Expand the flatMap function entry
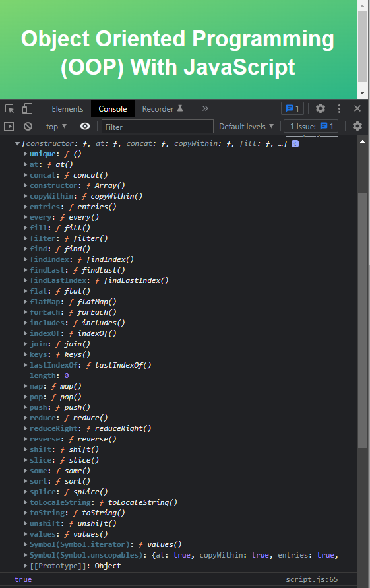Screen dimensions: 370x588 25,302
